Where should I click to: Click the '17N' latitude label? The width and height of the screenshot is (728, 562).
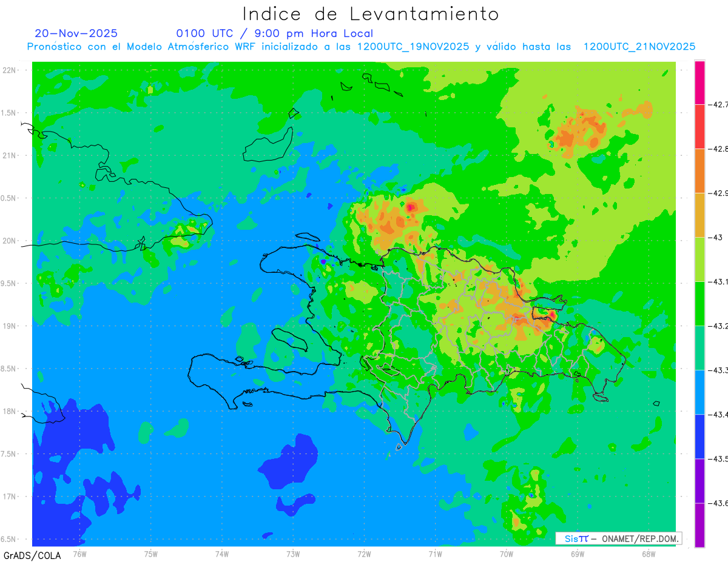pos(10,497)
